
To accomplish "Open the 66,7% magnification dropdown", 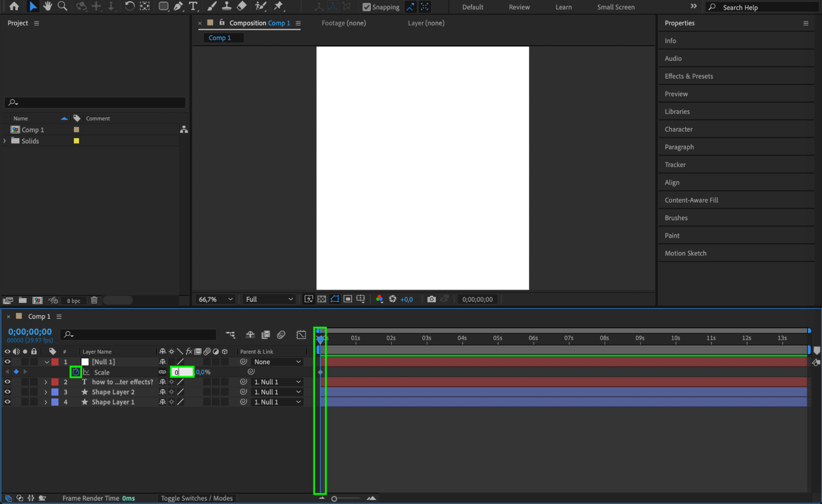I will point(215,299).
